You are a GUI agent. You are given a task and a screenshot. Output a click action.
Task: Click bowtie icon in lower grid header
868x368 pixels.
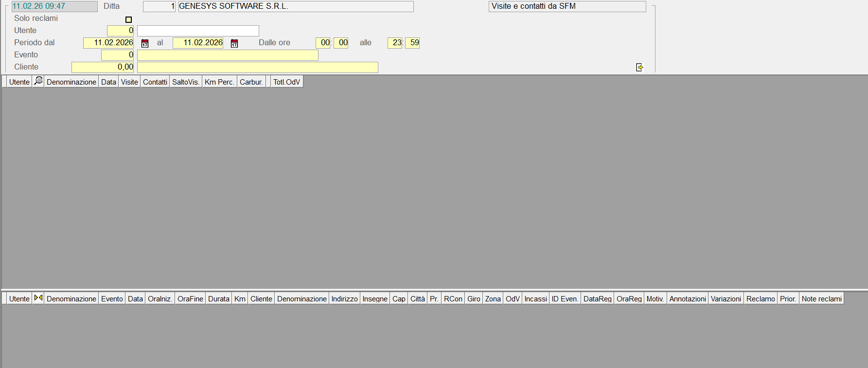tap(38, 298)
